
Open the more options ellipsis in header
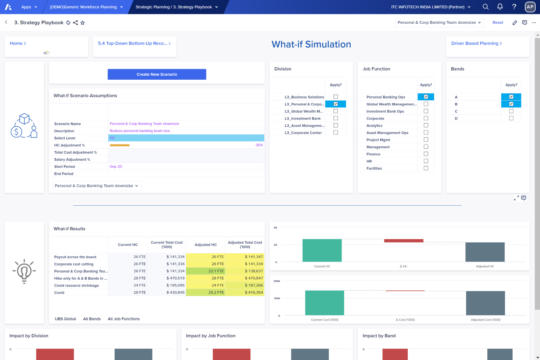[534, 23]
